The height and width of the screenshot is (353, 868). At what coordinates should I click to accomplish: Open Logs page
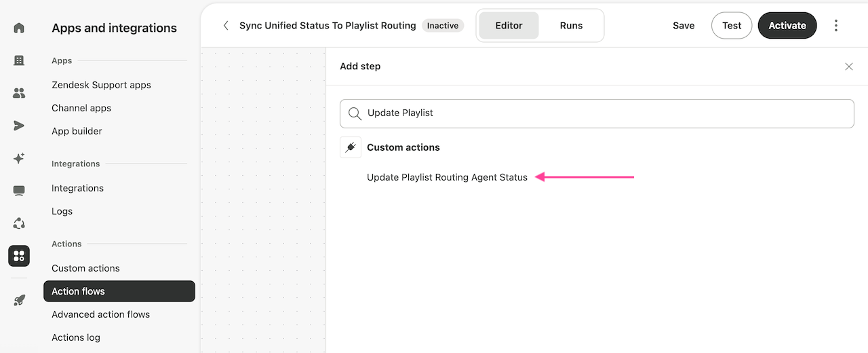pyautogui.click(x=62, y=211)
